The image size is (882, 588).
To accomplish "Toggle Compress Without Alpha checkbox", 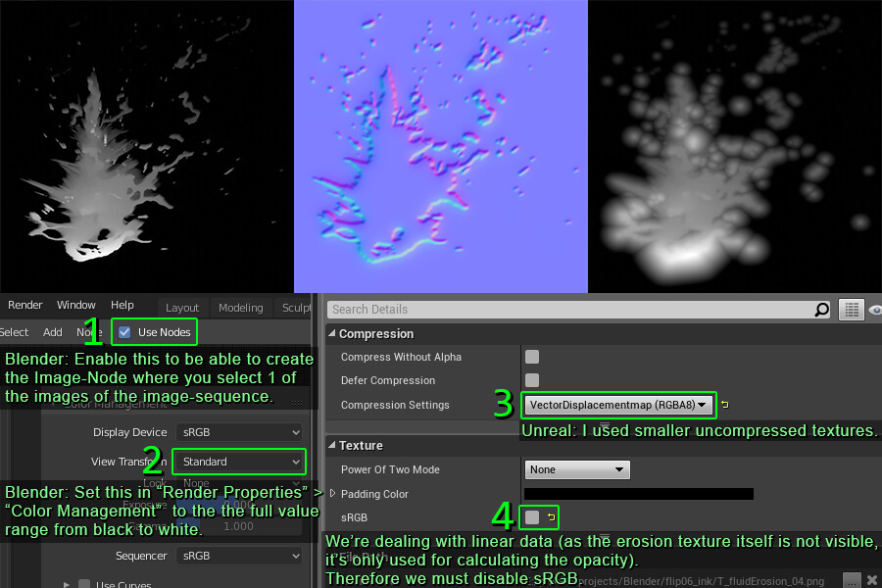I will [x=531, y=357].
